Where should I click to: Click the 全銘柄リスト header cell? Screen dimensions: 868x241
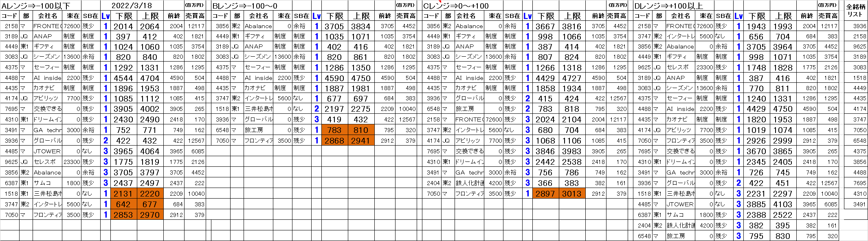855,11
